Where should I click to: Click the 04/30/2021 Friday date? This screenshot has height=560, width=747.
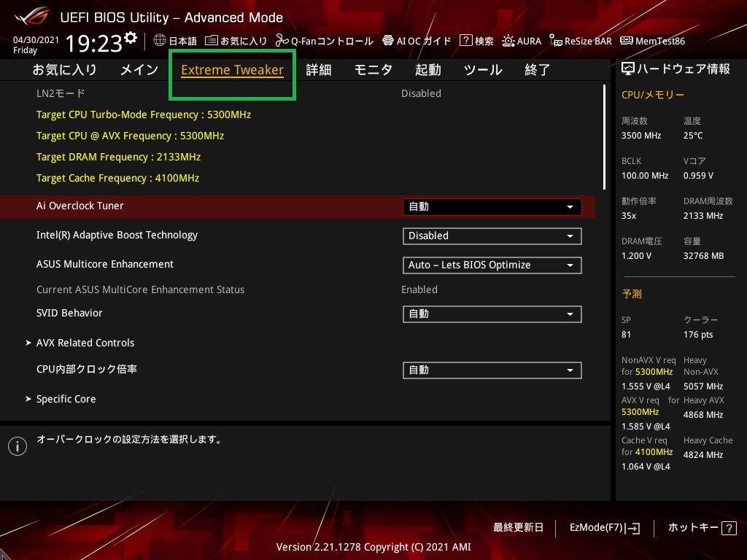point(36,44)
